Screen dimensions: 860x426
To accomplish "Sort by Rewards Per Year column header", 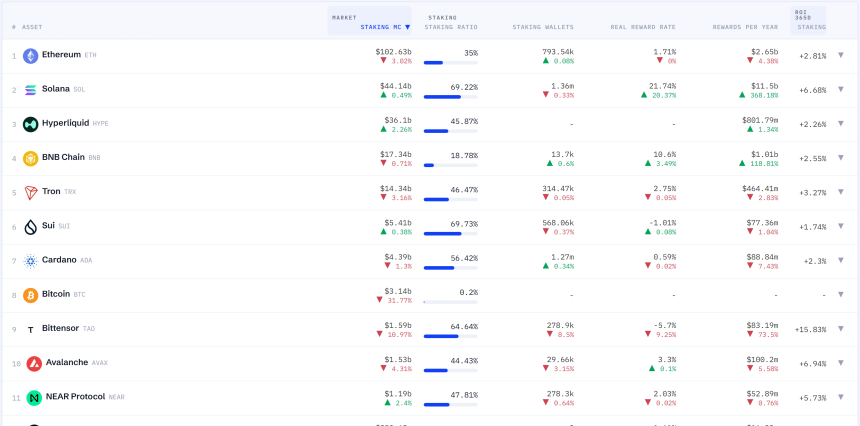I will [x=745, y=27].
